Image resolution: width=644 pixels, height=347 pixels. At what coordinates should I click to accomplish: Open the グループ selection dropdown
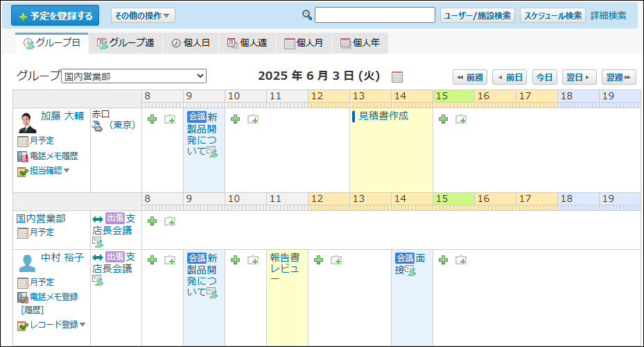tap(133, 76)
